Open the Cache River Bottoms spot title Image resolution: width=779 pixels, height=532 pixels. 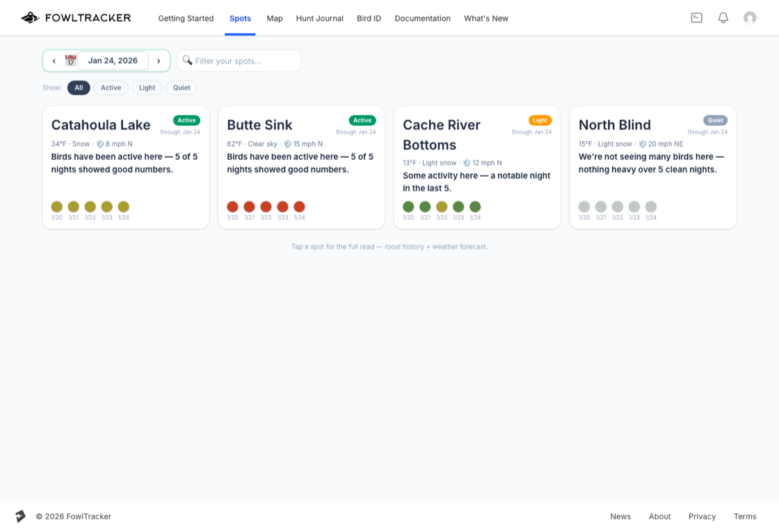(x=442, y=135)
